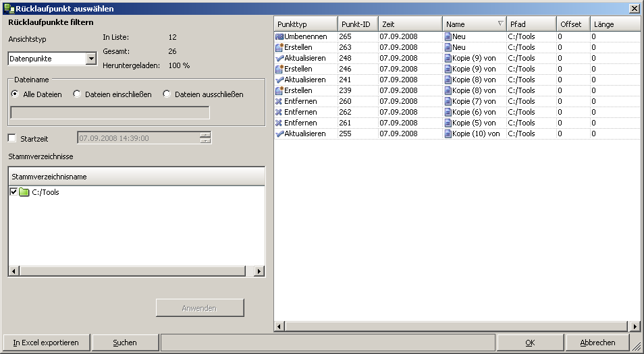Select the Kopie (10) von name text
Image resolution: width=644 pixels, height=354 pixels.
click(476, 134)
